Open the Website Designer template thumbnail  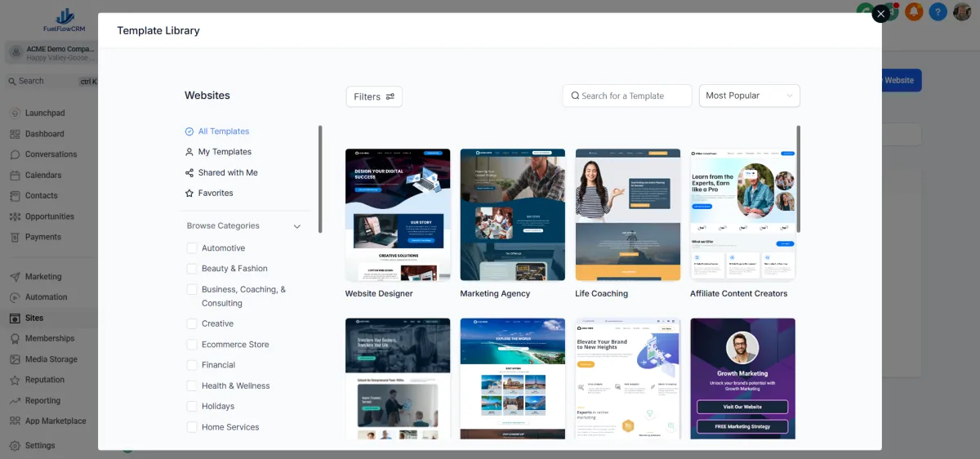pyautogui.click(x=398, y=215)
